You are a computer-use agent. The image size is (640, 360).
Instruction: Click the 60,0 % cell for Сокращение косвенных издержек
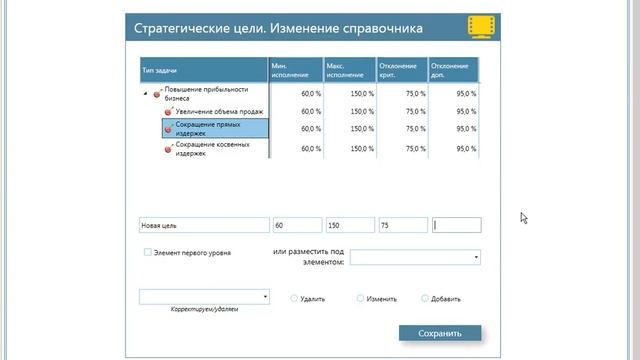click(311, 149)
